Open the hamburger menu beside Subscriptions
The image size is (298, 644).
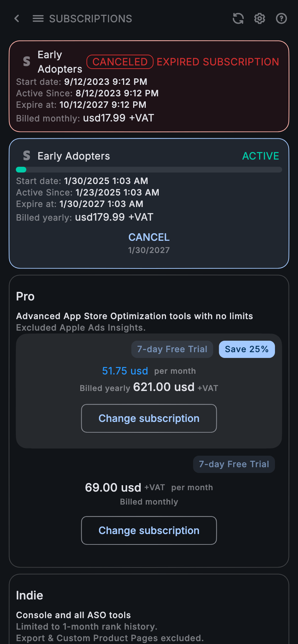coord(38,18)
